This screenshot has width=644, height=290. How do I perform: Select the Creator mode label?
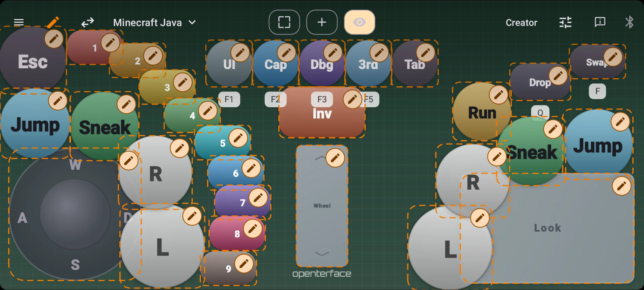point(521,23)
